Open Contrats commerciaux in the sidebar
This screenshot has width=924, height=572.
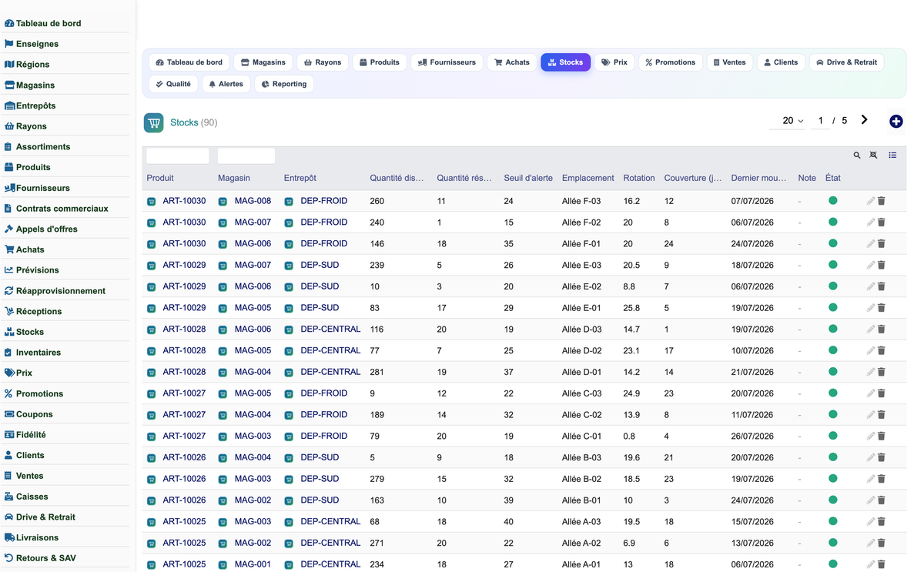tap(62, 209)
